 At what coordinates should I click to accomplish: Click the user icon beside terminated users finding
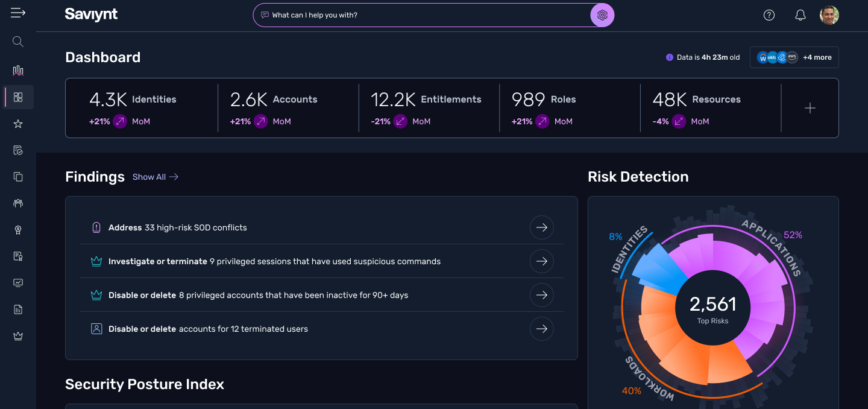[96, 329]
